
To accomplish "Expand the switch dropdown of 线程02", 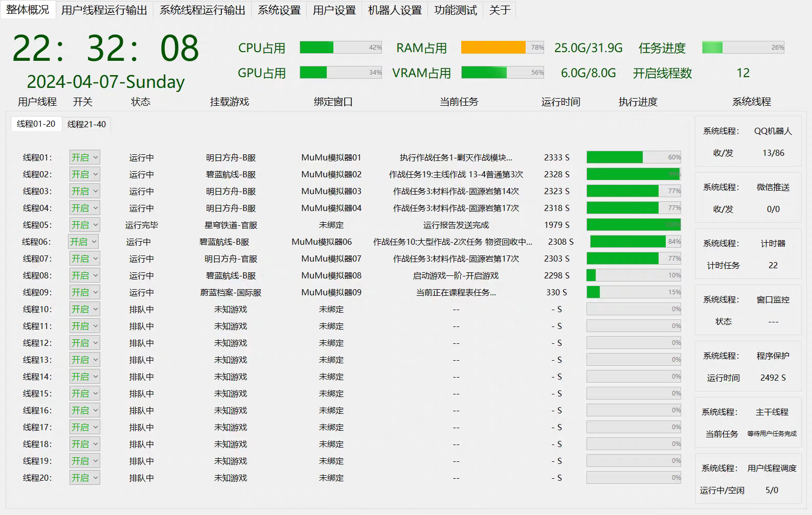I will [84, 174].
